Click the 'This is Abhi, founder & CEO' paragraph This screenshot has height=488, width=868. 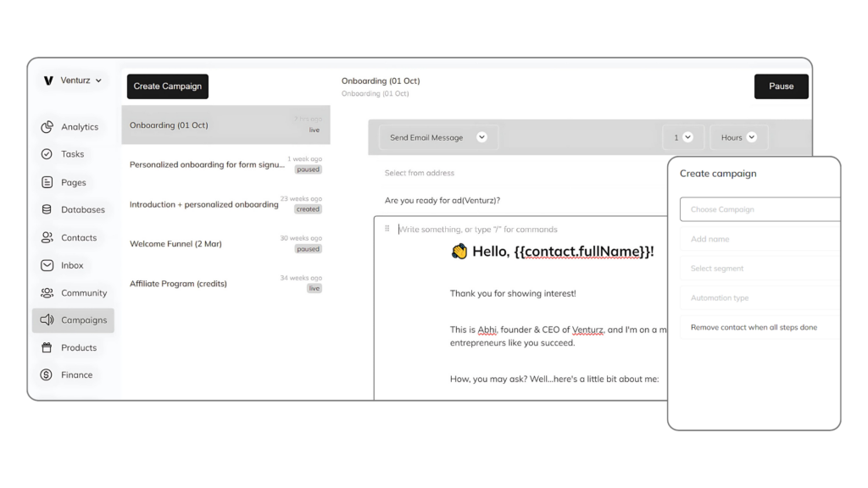tap(558, 335)
